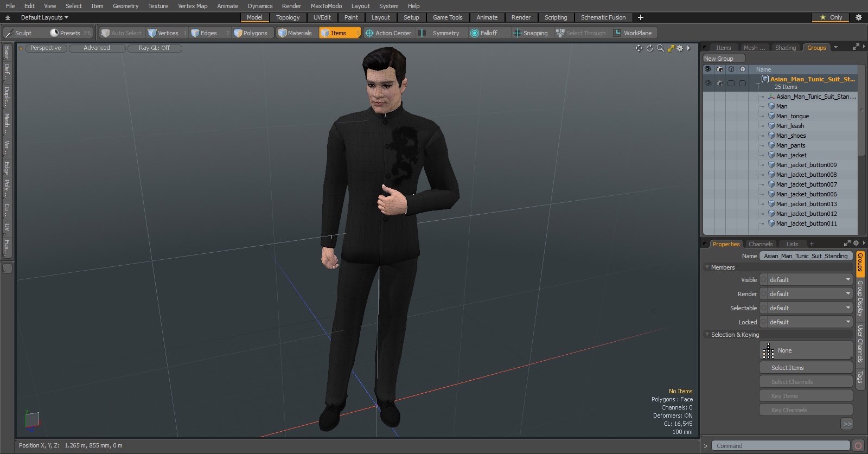Click the Ray GL: Off button

pyautogui.click(x=155, y=48)
